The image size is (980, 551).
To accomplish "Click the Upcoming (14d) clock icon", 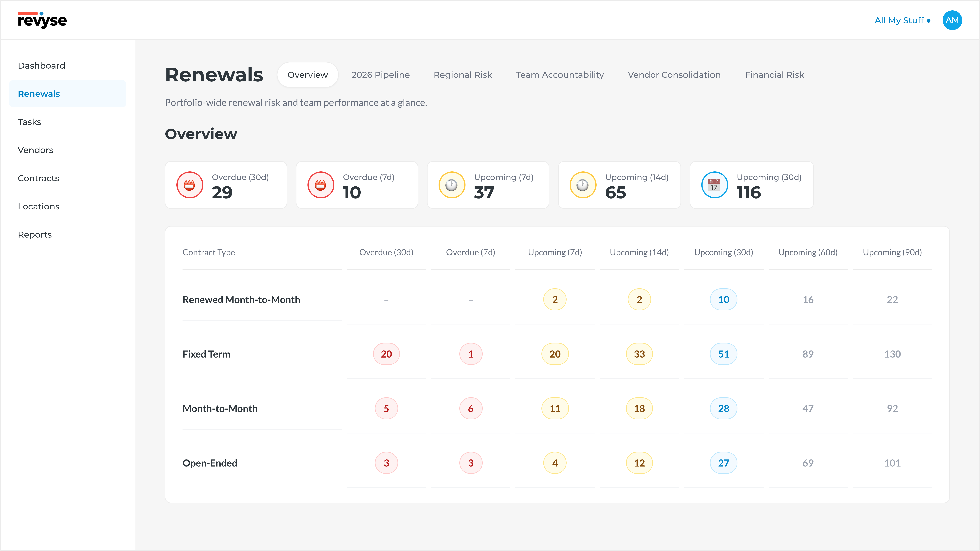I will pos(582,185).
